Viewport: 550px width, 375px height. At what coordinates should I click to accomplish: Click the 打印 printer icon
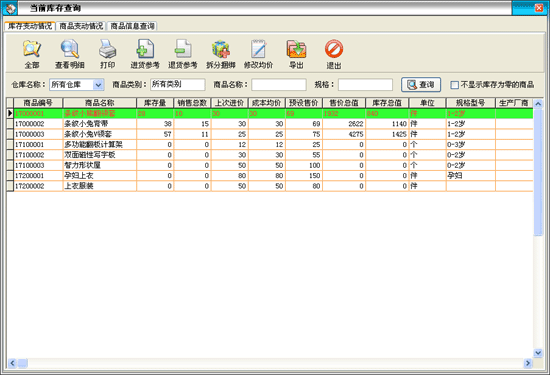pos(107,49)
